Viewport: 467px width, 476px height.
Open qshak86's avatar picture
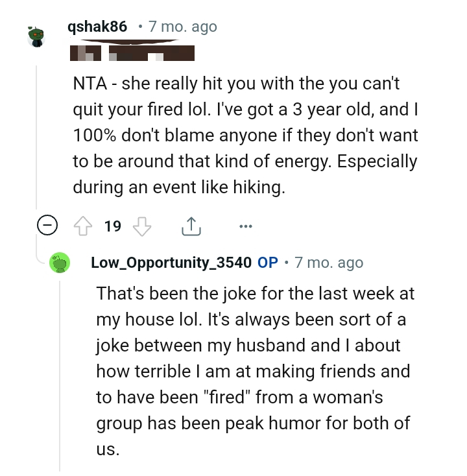pyautogui.click(x=36, y=35)
